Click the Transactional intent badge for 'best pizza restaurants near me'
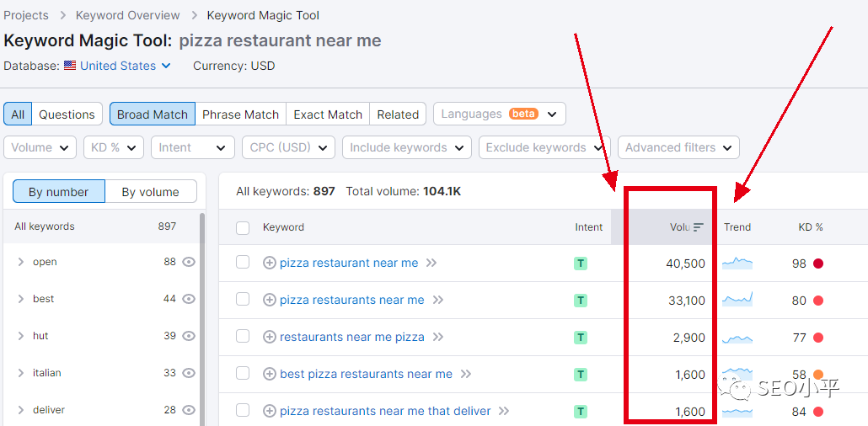The height and width of the screenshot is (426, 868). coord(581,375)
